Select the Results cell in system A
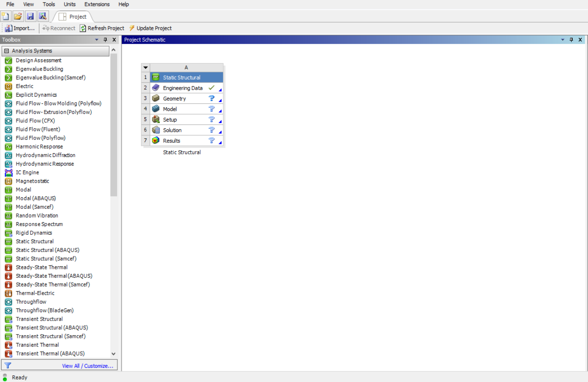588x382 pixels. (186, 141)
